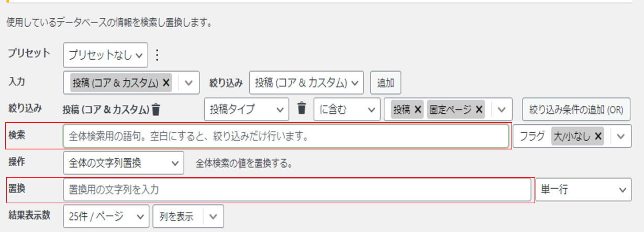Image resolution: width=644 pixels, height=232 pixels.
Task: Open the 単一行 replace mode dropdown
Action: (x=583, y=190)
